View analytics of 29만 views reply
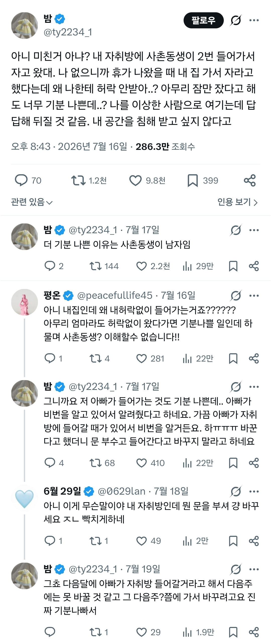The image size is (271, 644). point(198,266)
